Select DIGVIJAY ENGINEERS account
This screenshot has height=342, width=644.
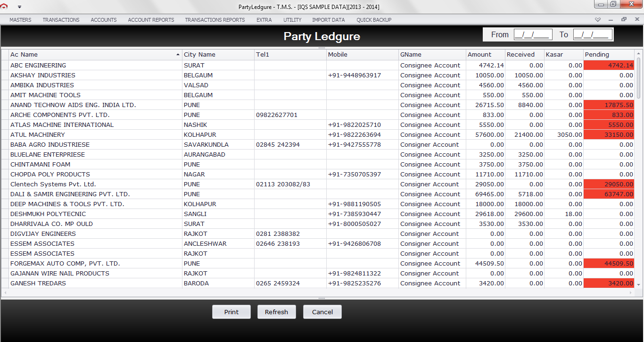[43, 234]
